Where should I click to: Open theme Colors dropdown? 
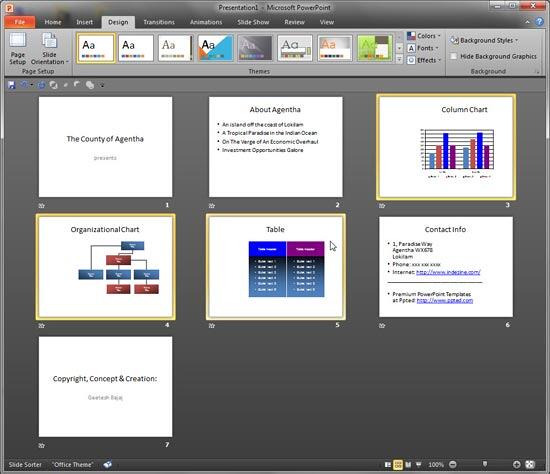(424, 36)
